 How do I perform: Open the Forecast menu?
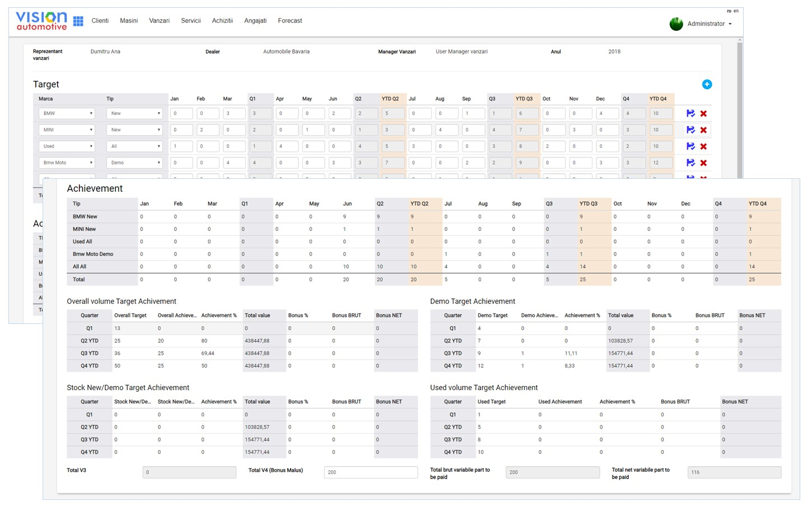[x=290, y=21]
